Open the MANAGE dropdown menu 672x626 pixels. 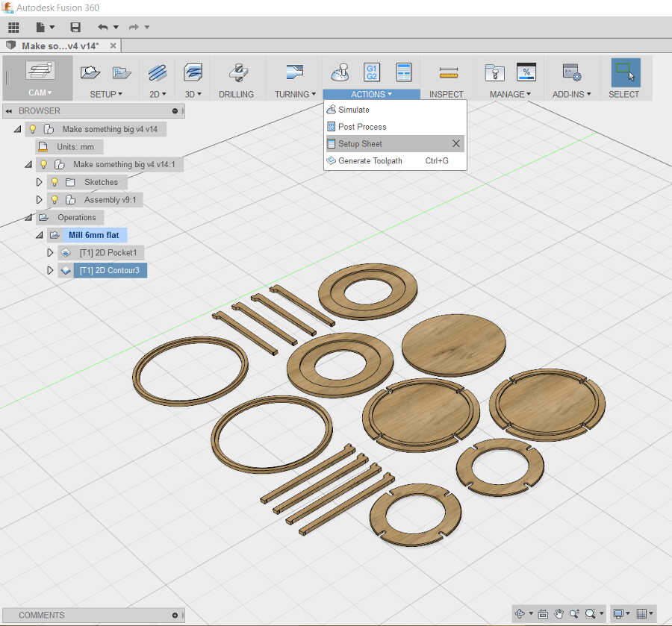[510, 94]
